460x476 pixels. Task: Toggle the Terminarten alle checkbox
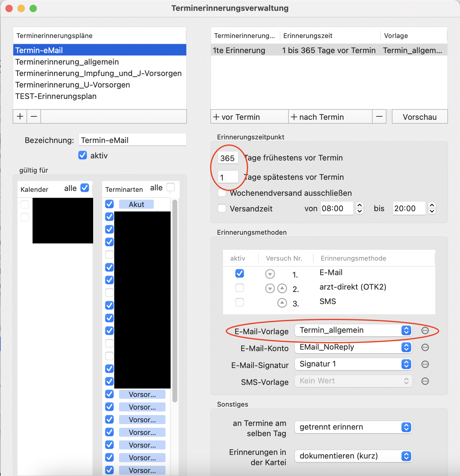[171, 187]
